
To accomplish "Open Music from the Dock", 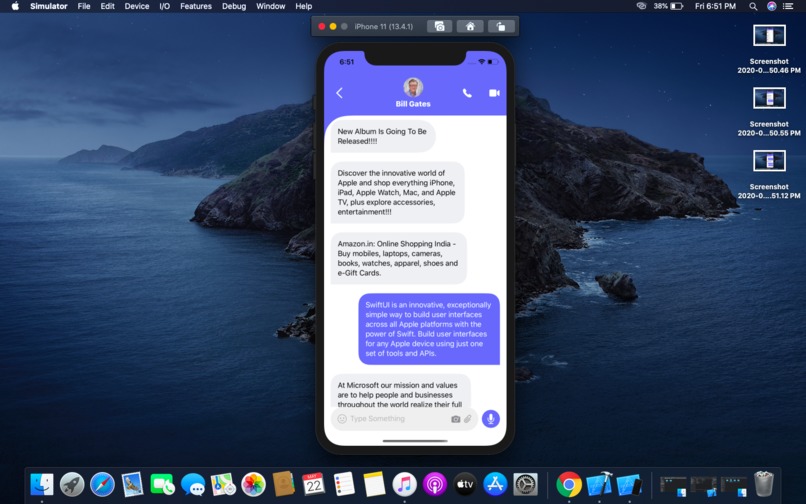I will (x=405, y=484).
